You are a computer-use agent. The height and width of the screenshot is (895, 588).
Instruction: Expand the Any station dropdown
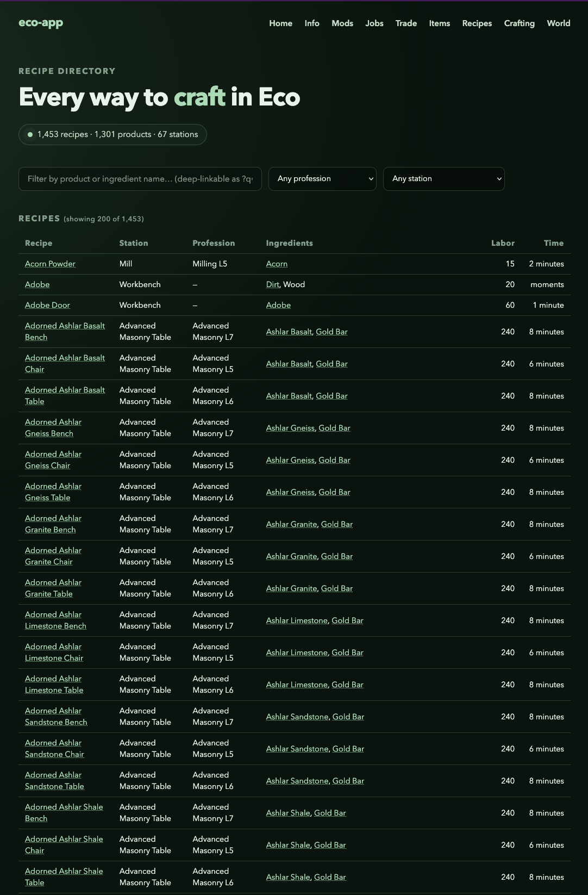444,179
